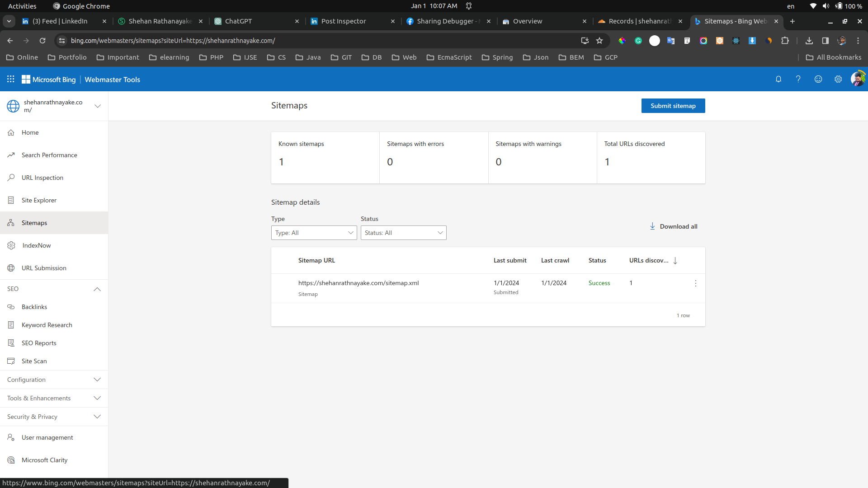
Task: Expand the site selector shehanrathnayake.com
Action: pos(97,106)
